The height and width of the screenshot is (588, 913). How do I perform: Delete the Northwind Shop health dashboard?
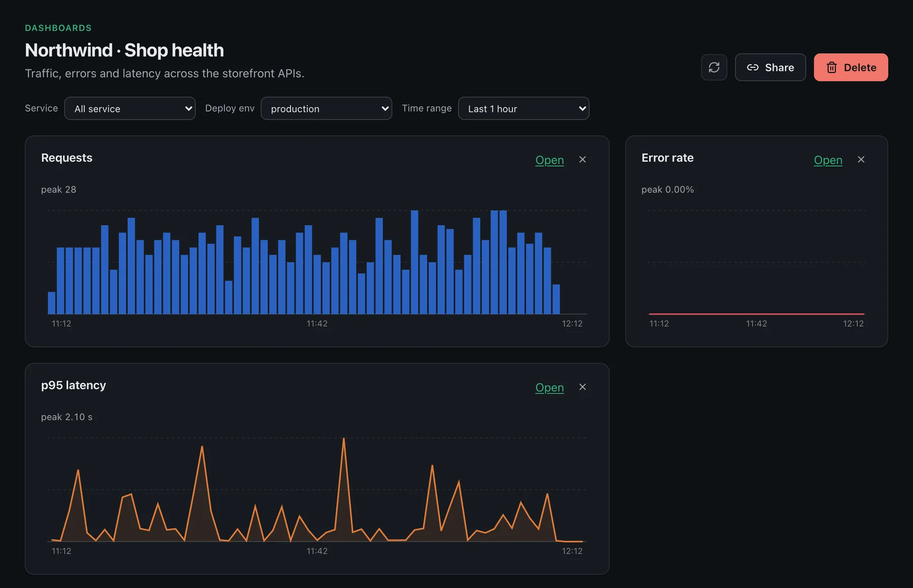coord(851,67)
